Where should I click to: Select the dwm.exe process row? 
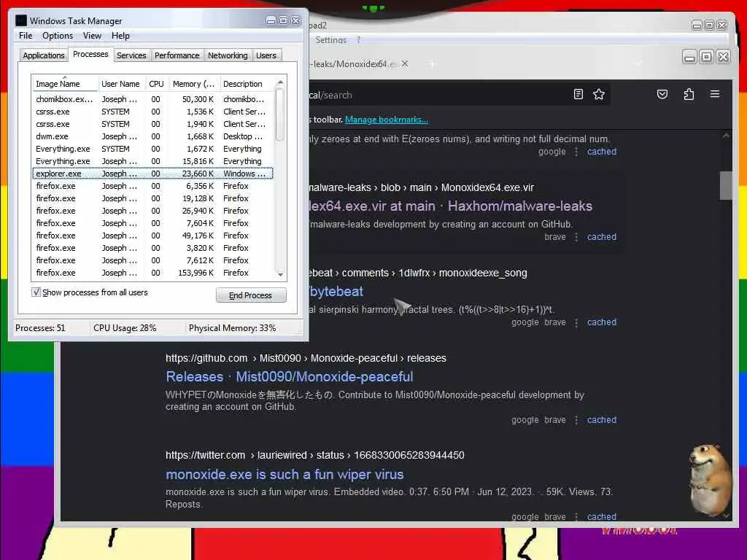[152, 136]
